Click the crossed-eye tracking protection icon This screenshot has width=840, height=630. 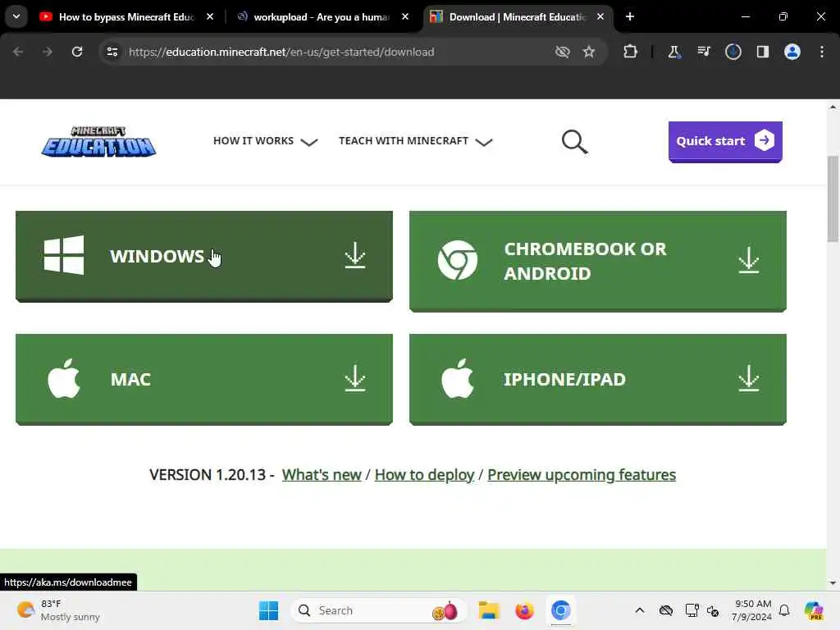562,52
